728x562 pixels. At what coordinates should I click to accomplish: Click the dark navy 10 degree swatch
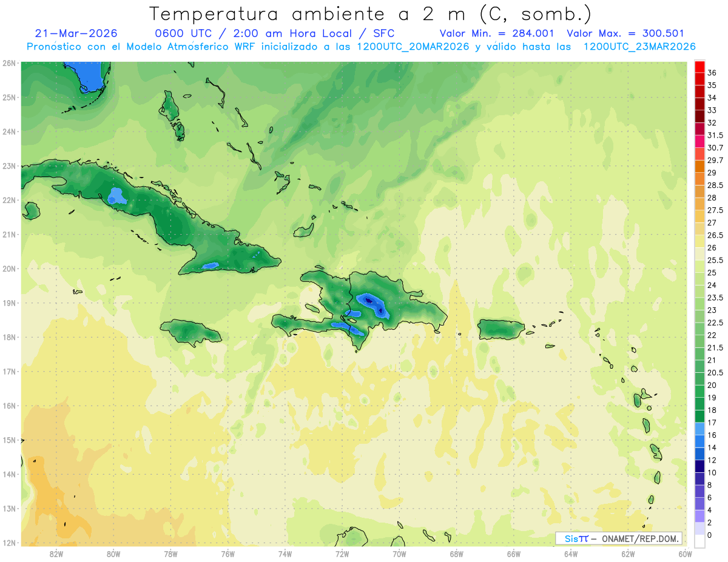[x=699, y=466]
